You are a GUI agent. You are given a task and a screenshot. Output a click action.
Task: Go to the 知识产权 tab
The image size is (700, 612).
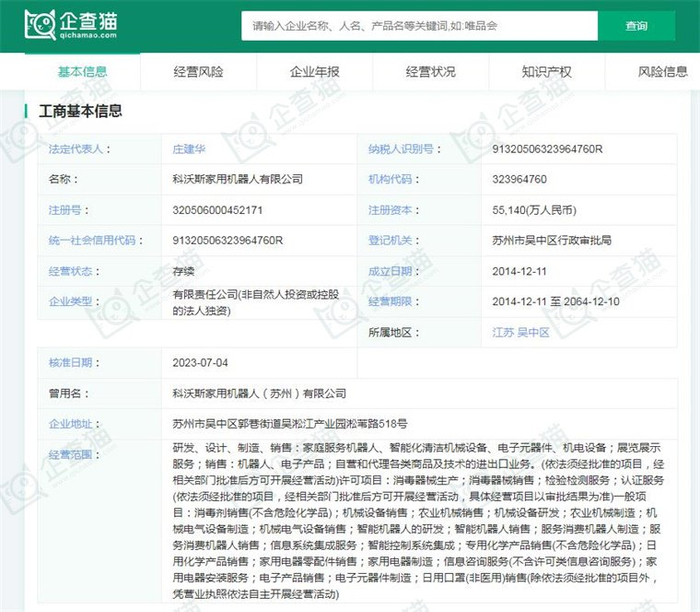(547, 72)
